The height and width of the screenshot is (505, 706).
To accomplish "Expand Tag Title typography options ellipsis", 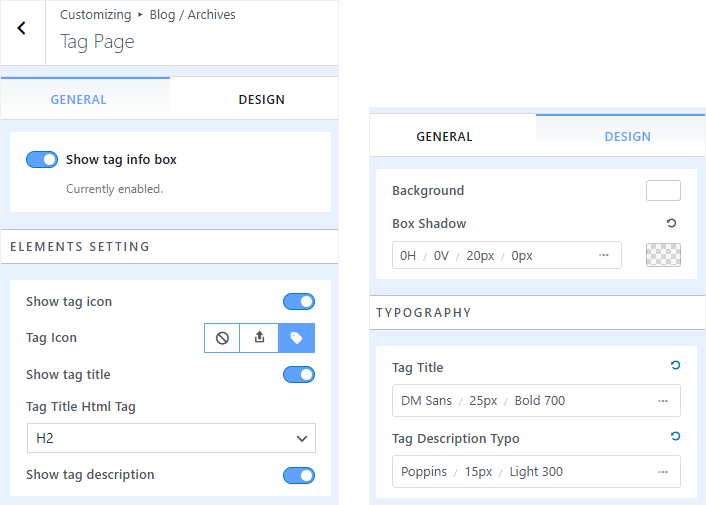I will [x=663, y=401].
